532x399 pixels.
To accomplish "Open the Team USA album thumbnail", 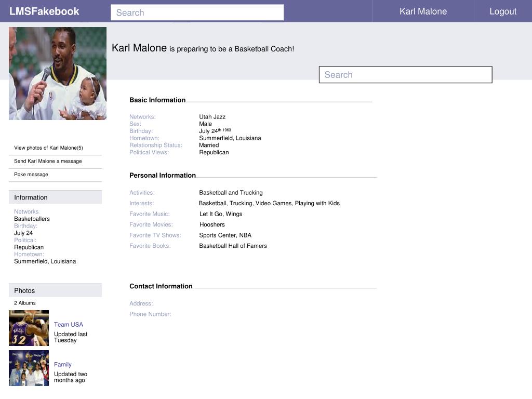I will click(x=29, y=328).
